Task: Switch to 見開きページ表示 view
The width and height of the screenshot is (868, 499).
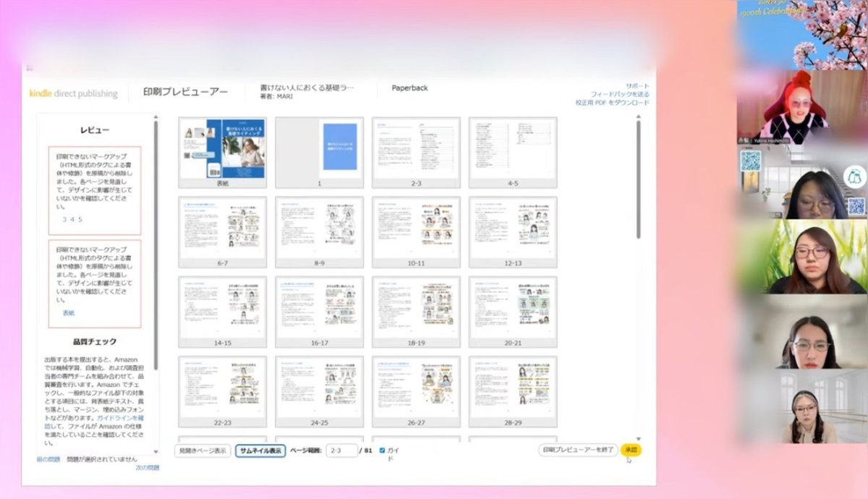Action: pos(203,451)
